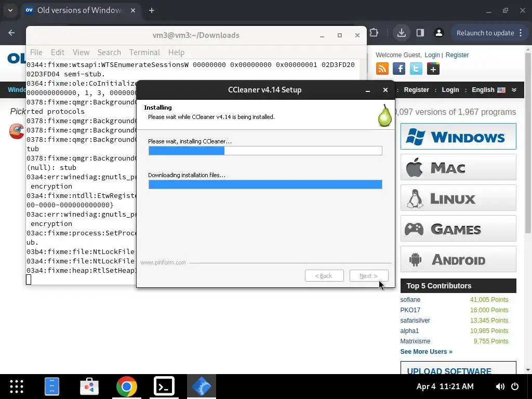Click the RSS feed icon
Screen dimensions: 532x399
point(382,69)
